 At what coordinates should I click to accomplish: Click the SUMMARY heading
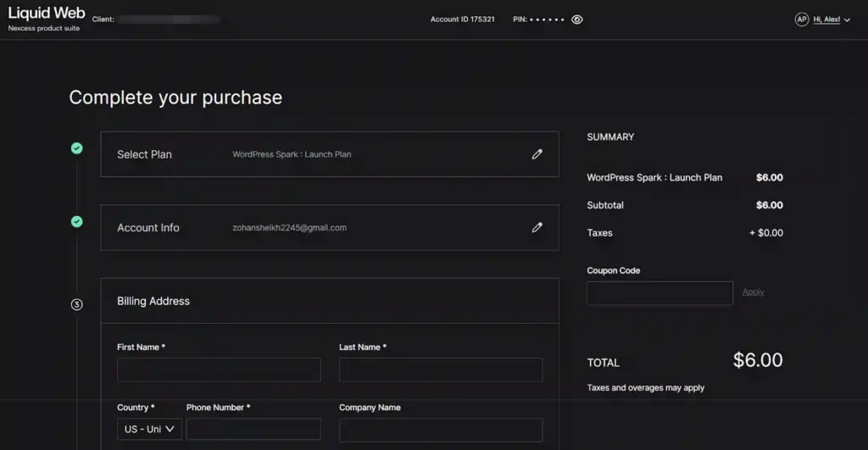610,136
